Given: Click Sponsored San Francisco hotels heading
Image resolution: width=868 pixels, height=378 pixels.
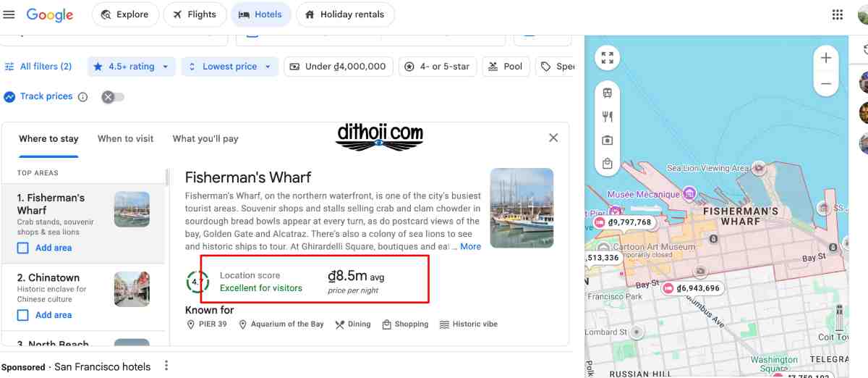Looking at the screenshot, I should click(76, 366).
